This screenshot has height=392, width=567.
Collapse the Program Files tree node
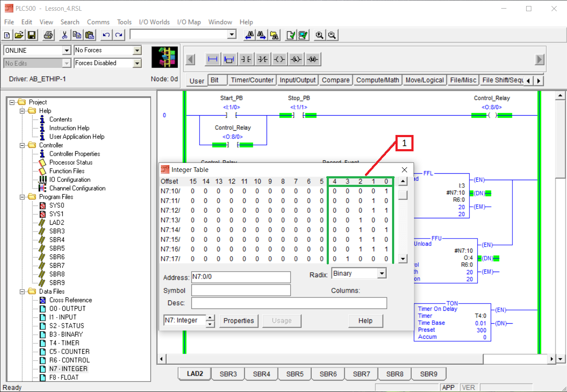pyautogui.click(x=22, y=197)
